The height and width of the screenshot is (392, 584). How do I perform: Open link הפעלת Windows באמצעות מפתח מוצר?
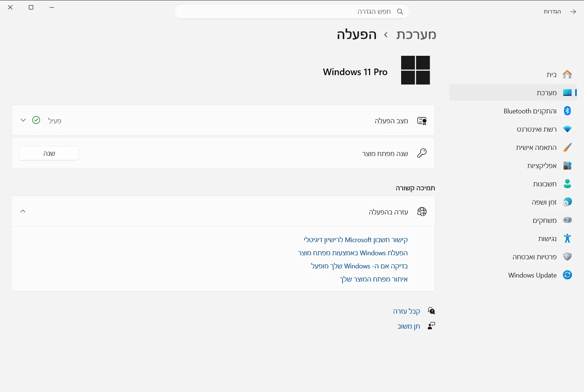pyautogui.click(x=353, y=253)
